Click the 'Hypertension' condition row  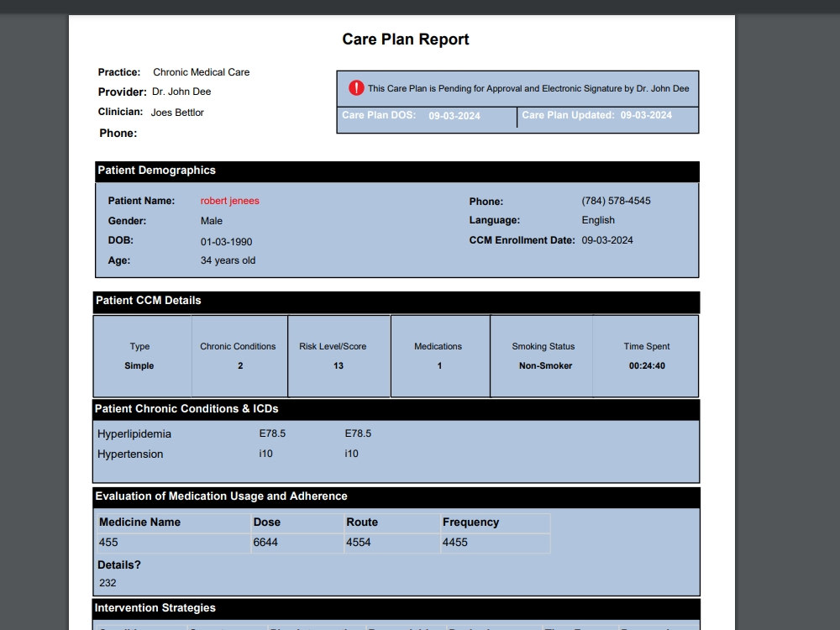point(130,454)
